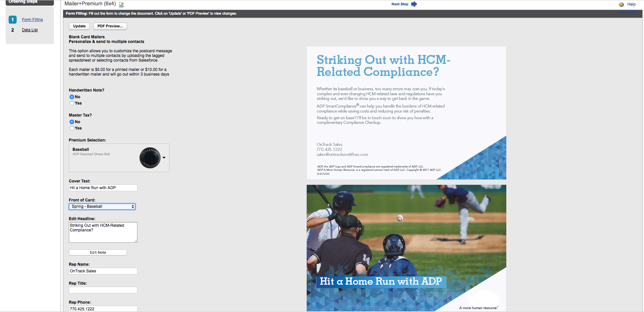This screenshot has width=644, height=312.
Task: Click the step 1 number badge
Action: pos(13,20)
